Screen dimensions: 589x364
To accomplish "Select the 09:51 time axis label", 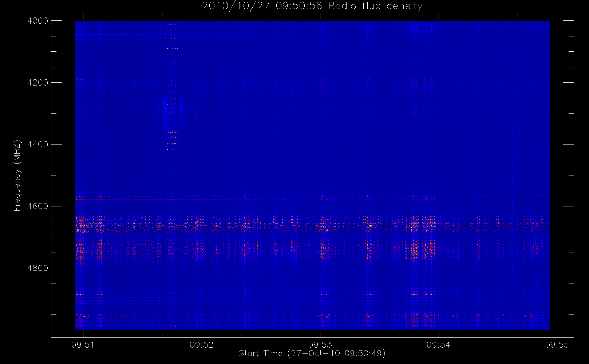I will 83,345.
